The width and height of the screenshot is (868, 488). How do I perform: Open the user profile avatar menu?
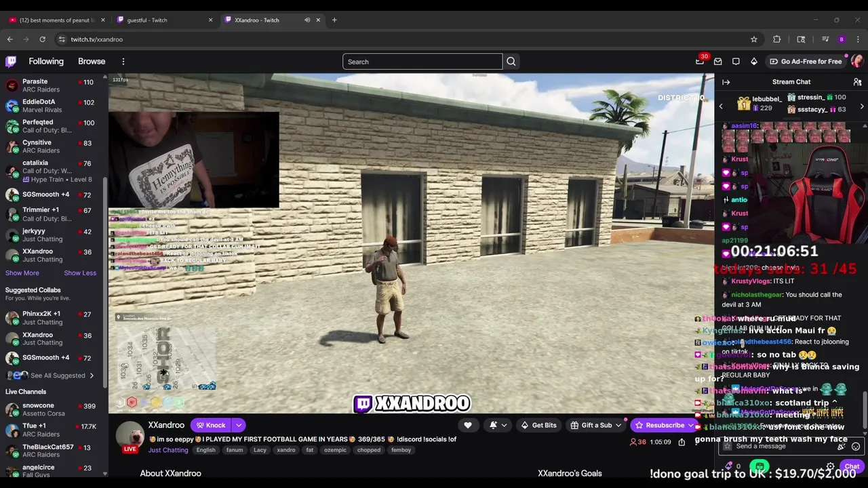(857, 62)
